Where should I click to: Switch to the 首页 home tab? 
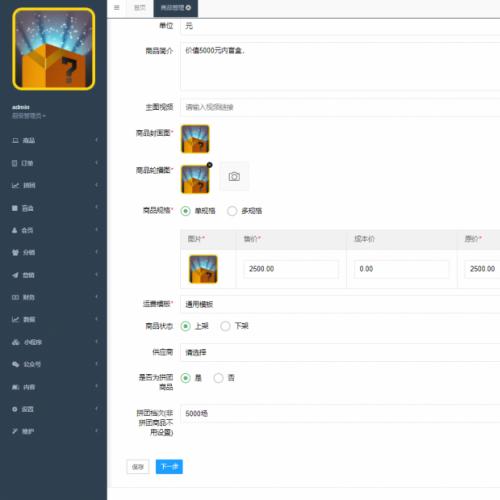click(140, 8)
